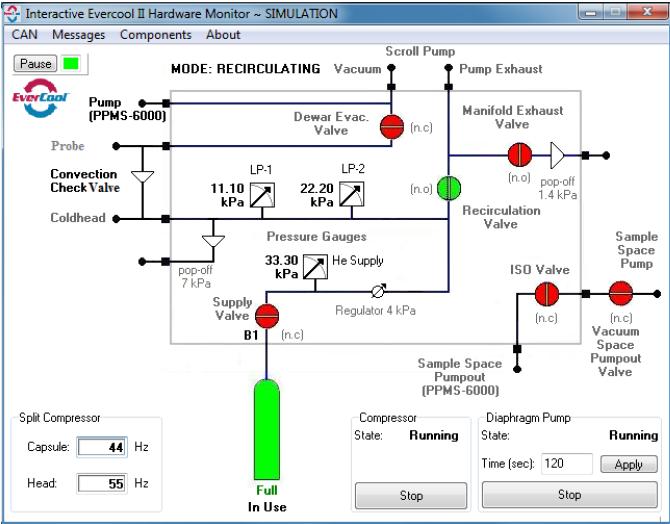Open the Messages menu
The image size is (670, 524).
(79, 35)
